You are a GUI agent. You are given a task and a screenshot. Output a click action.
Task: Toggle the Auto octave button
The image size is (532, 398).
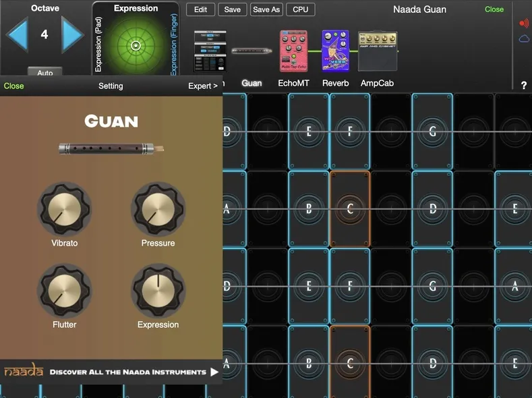pyautogui.click(x=45, y=72)
